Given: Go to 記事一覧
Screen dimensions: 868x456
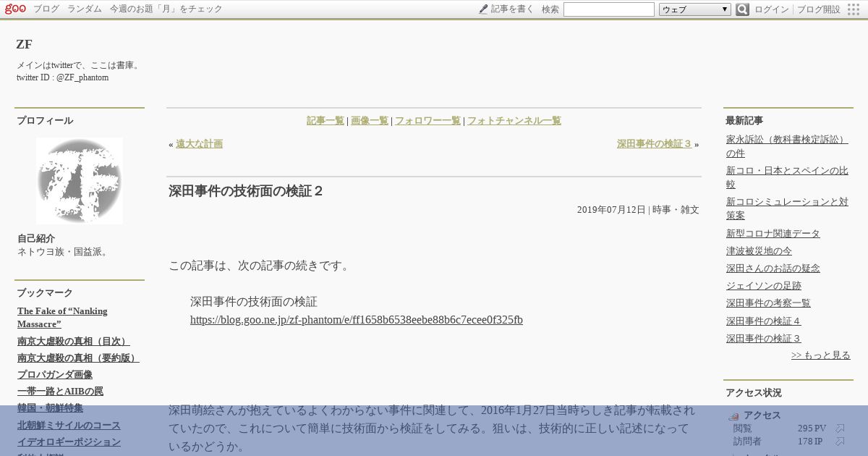Looking at the screenshot, I should tap(325, 121).
